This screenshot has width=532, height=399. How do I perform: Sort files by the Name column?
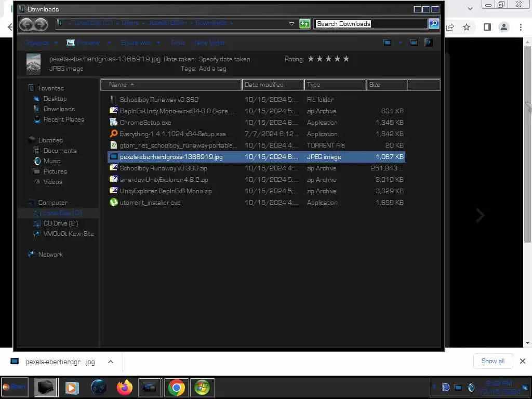pyautogui.click(x=171, y=85)
